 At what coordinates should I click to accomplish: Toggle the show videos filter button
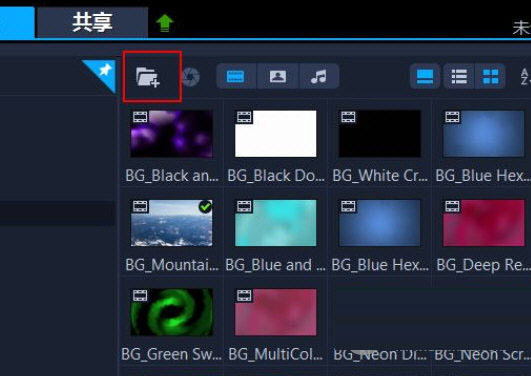click(236, 76)
